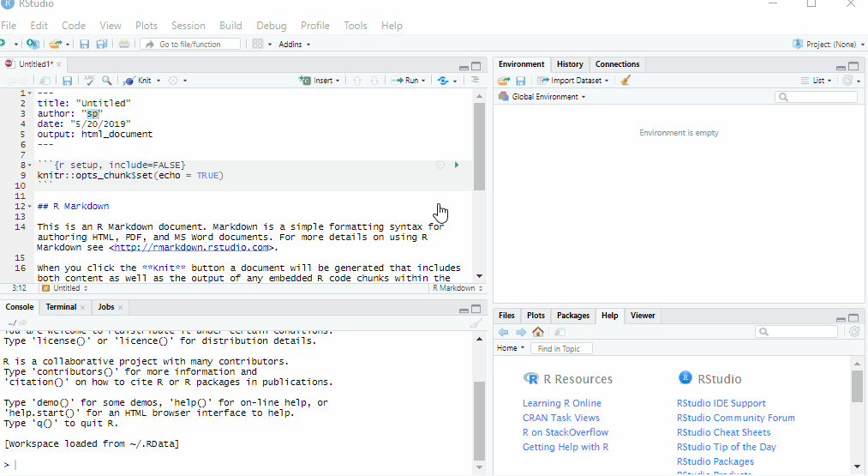Run the setup chunk green arrow
The width and height of the screenshot is (868, 476).
457,165
